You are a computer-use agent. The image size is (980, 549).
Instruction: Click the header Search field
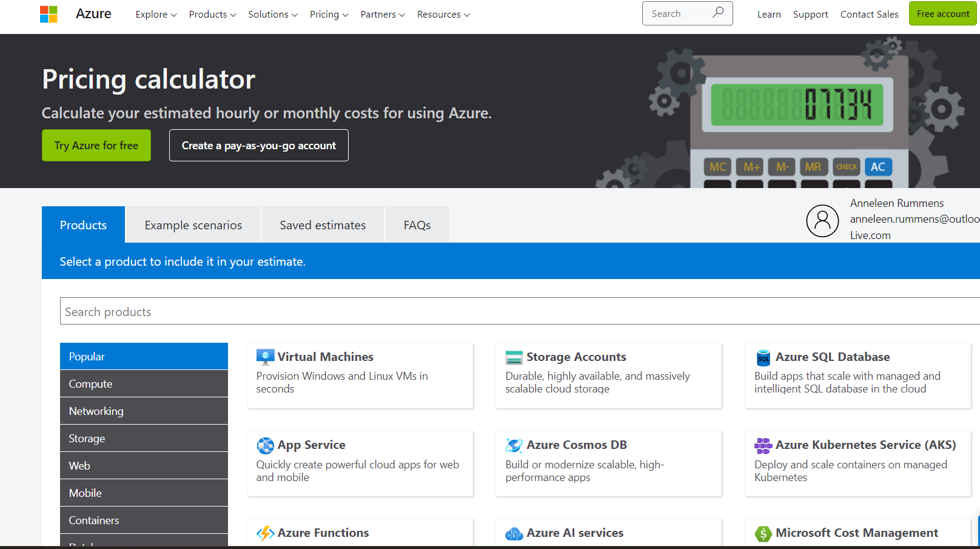(687, 13)
